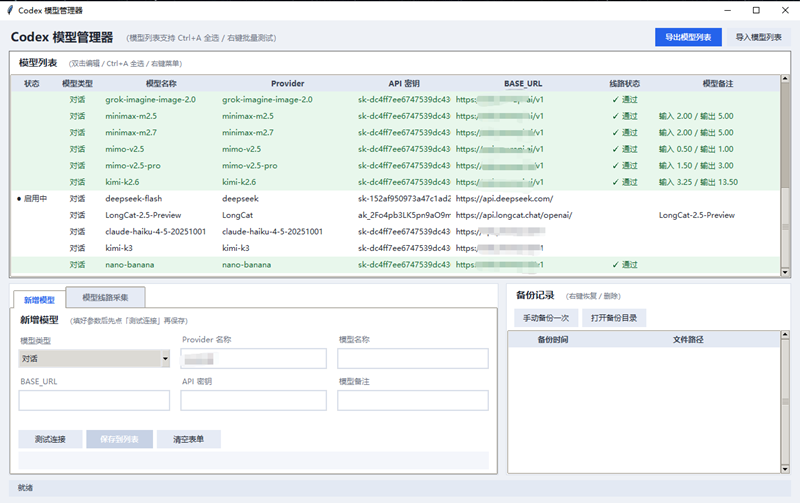Sort by the 模型名称 column header
Viewport: 800px width, 503px height.
pyautogui.click(x=161, y=84)
